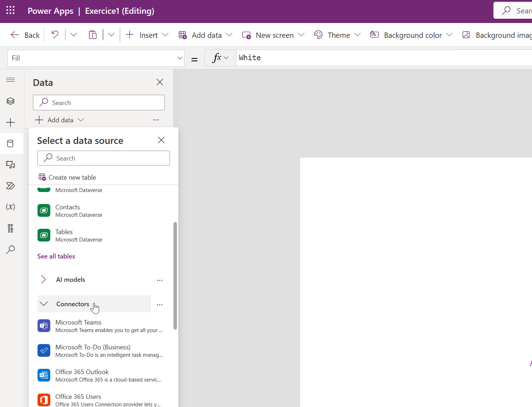
Task: Open Add data in the top toolbar
Action: (205, 35)
